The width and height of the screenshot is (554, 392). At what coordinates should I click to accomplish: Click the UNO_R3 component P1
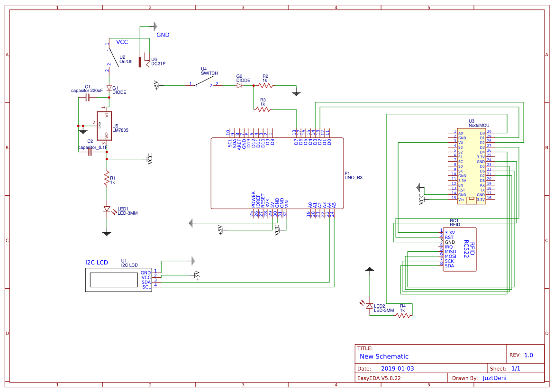(277, 173)
